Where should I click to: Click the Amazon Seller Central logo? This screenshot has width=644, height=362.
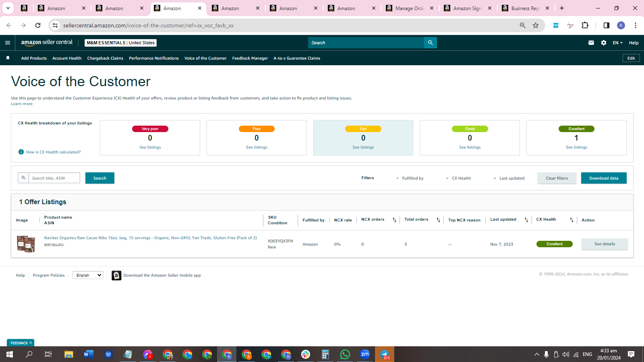pyautogui.click(x=47, y=42)
